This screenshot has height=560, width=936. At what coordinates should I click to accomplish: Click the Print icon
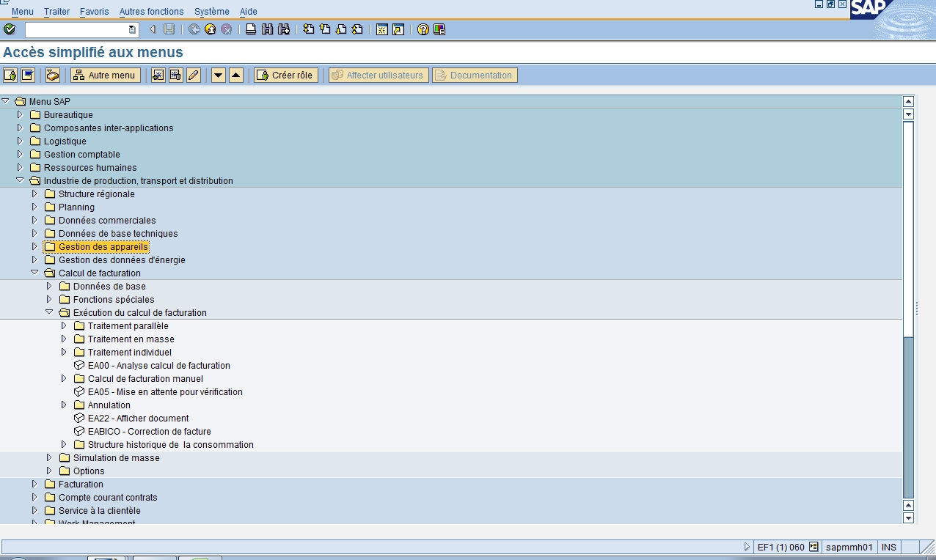(x=251, y=29)
